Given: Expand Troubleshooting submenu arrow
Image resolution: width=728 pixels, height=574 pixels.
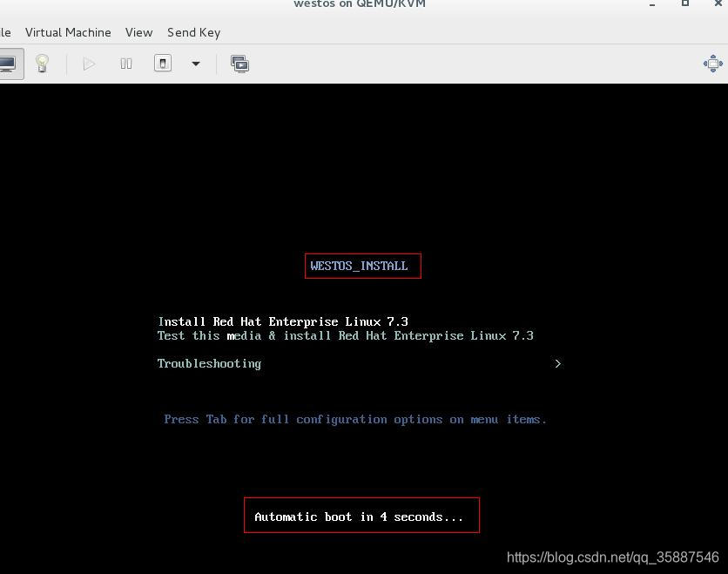Looking at the screenshot, I should pos(557,363).
